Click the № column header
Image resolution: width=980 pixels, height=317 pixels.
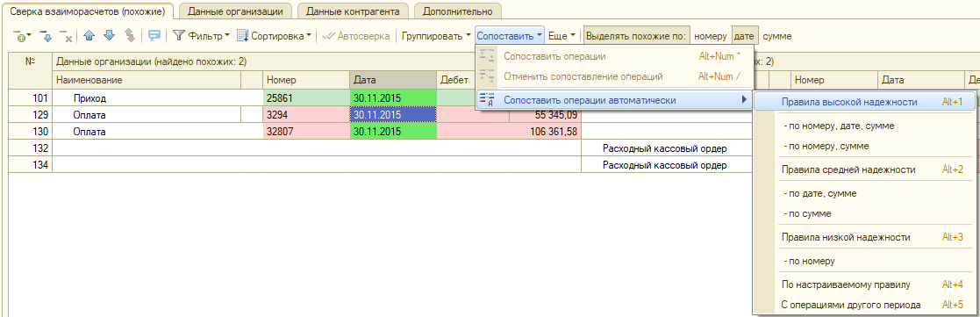click(30, 70)
